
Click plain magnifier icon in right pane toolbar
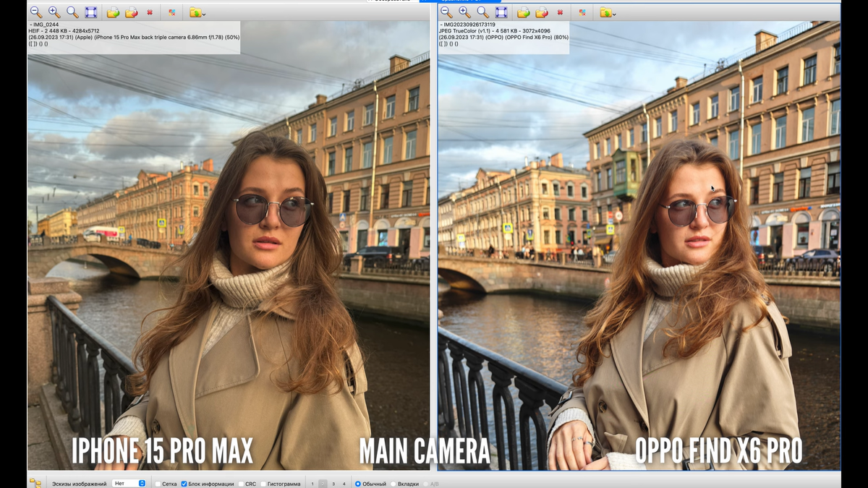coord(482,12)
